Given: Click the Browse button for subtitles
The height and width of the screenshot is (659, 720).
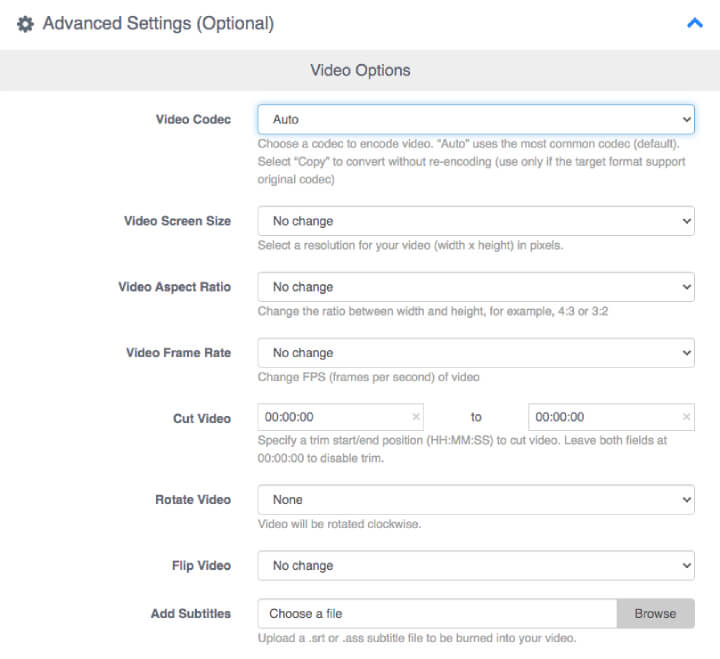Looking at the screenshot, I should click(x=655, y=613).
